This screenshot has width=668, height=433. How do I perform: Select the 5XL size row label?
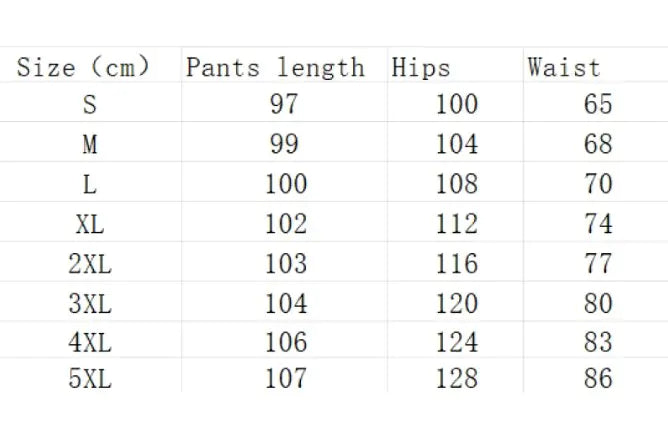click(x=90, y=380)
